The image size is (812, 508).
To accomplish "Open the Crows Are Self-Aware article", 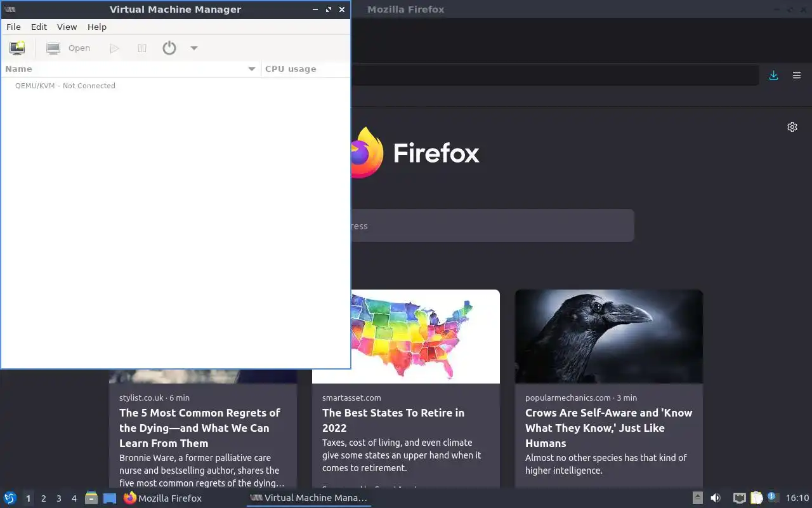I will coord(608,428).
